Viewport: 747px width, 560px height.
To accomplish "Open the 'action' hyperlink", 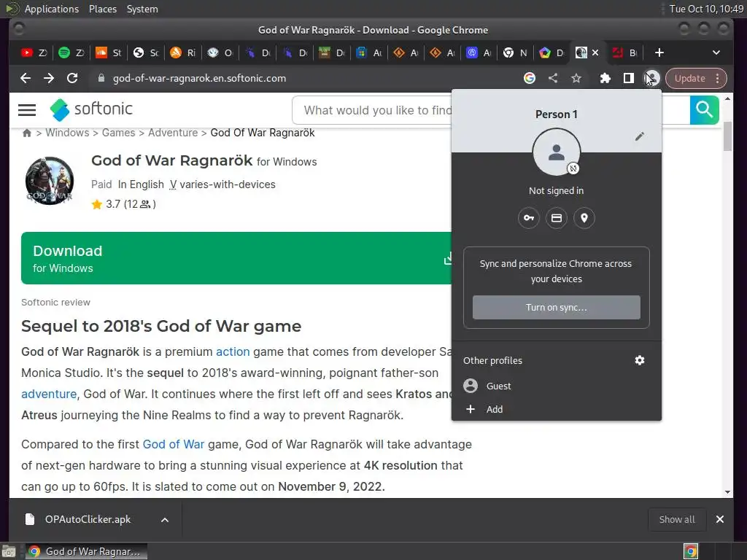I will pos(233,351).
